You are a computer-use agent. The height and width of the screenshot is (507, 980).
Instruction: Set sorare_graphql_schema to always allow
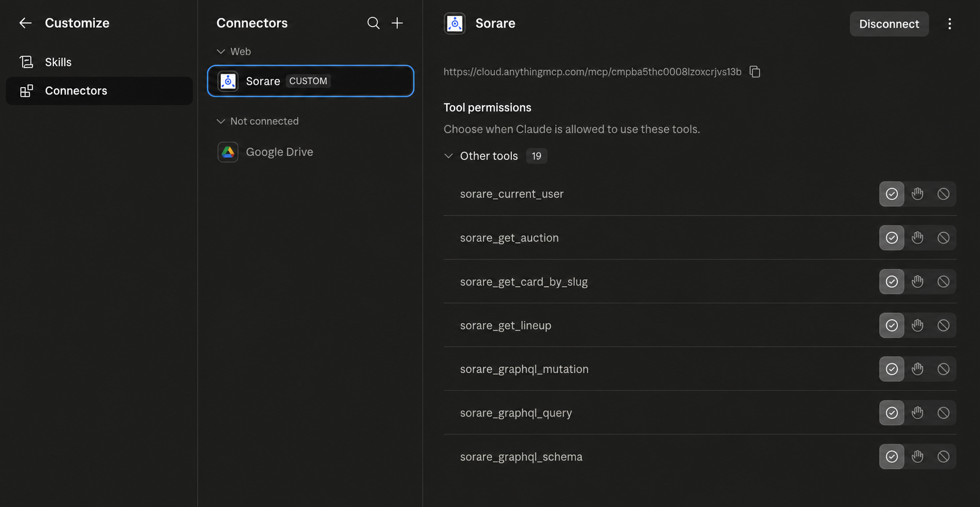click(x=892, y=457)
